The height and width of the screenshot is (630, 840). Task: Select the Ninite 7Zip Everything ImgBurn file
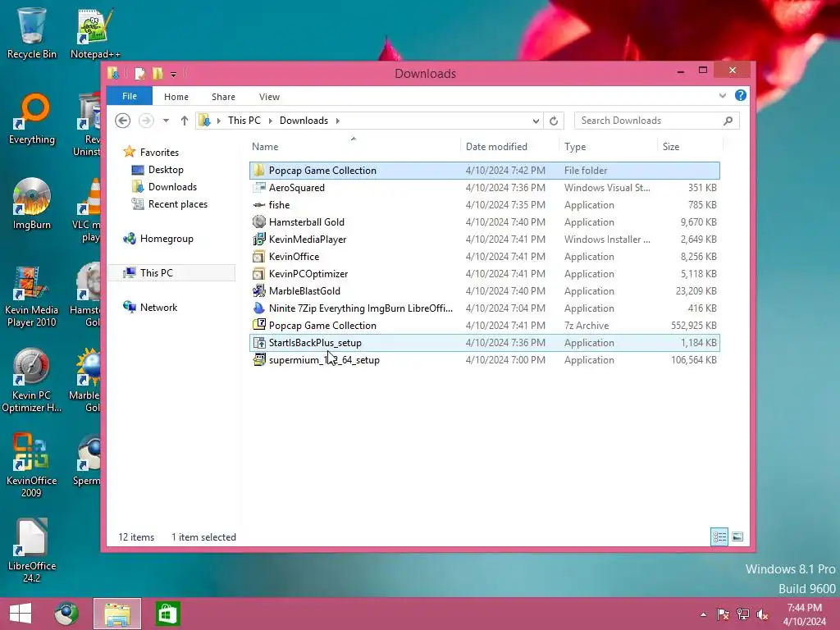(484, 308)
